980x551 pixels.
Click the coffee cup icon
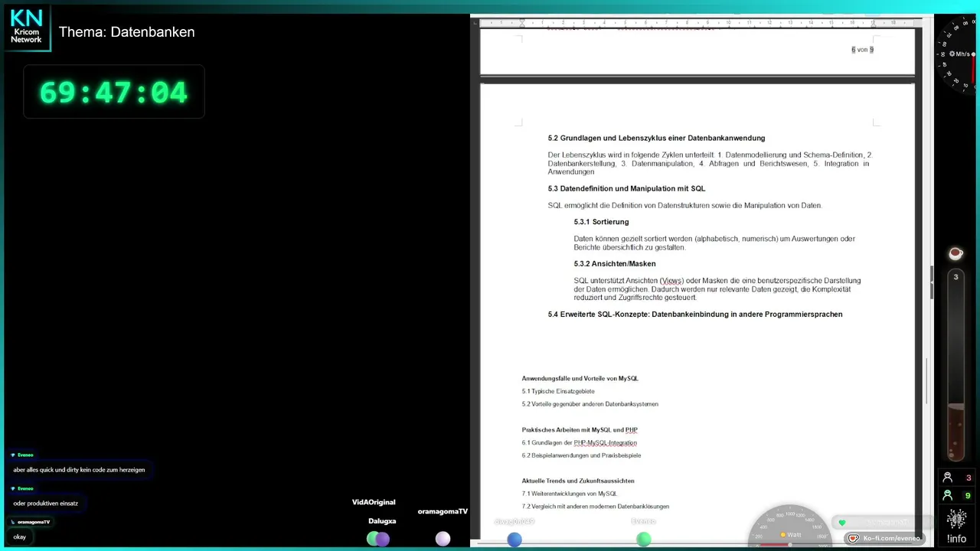click(x=955, y=253)
